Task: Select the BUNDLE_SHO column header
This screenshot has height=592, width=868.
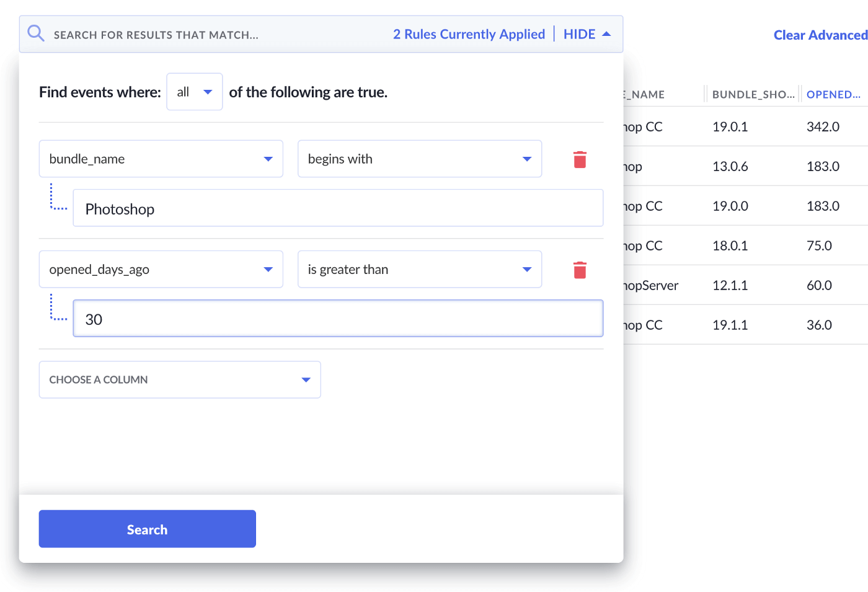Action: pos(752,94)
